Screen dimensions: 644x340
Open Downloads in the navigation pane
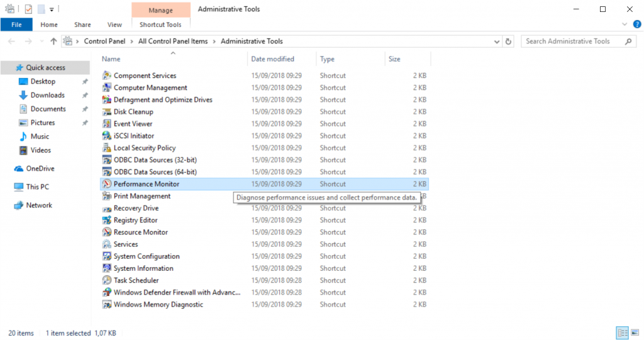click(x=47, y=95)
